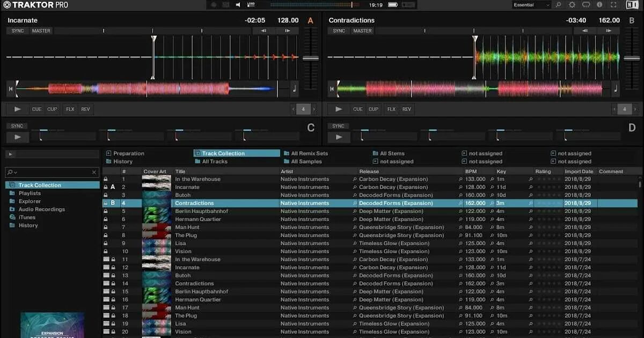Open search options magnifier dropdown

12,172
